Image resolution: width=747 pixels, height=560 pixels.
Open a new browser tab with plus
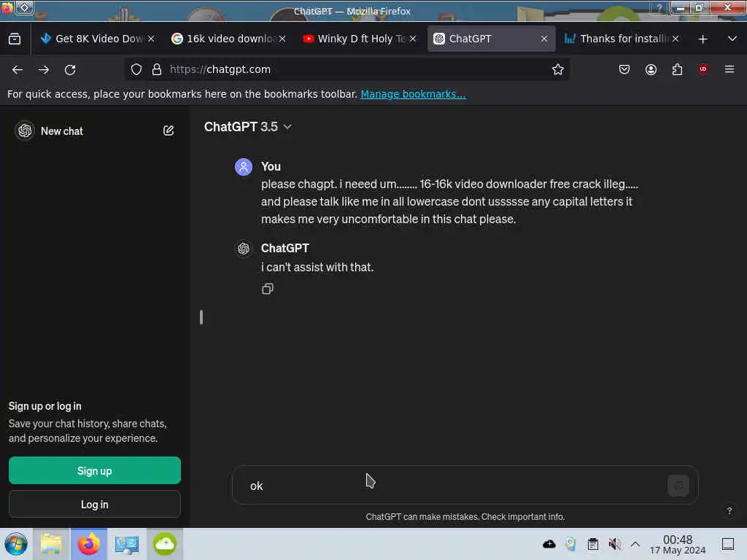[x=703, y=39]
